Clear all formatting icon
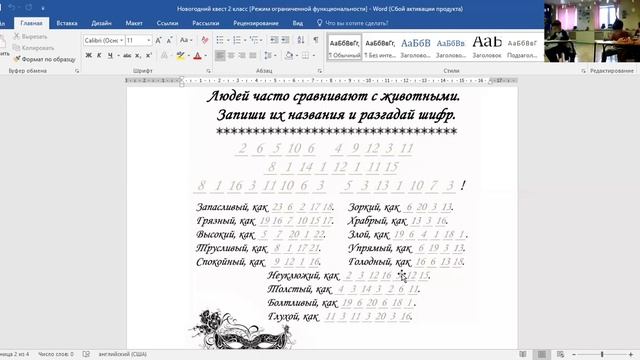Image resolution: width=640 pixels, height=360 pixels. 204,40
